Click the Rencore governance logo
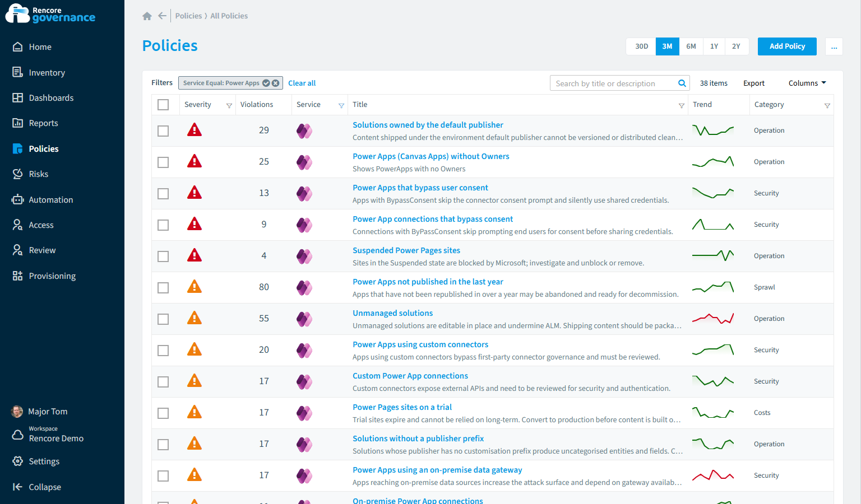This screenshot has height=504, width=861. 50,14
